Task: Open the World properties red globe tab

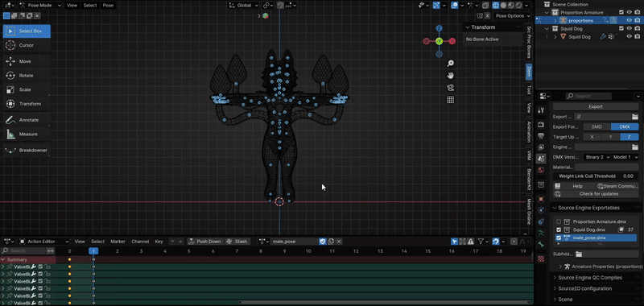Action: (541, 170)
